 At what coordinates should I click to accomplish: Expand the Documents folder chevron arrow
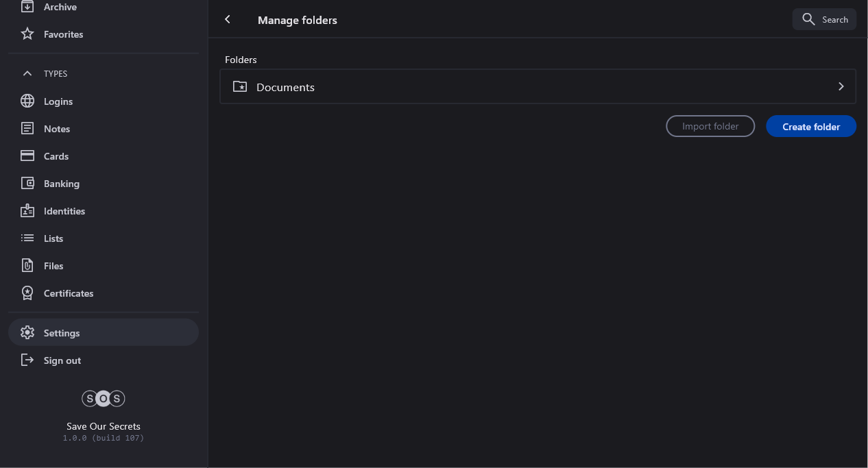point(841,86)
